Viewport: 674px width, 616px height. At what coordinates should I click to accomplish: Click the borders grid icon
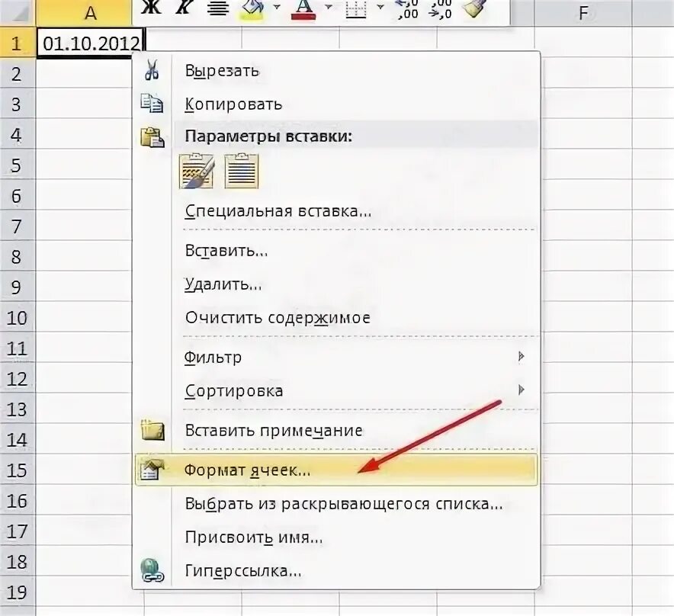(357, 11)
